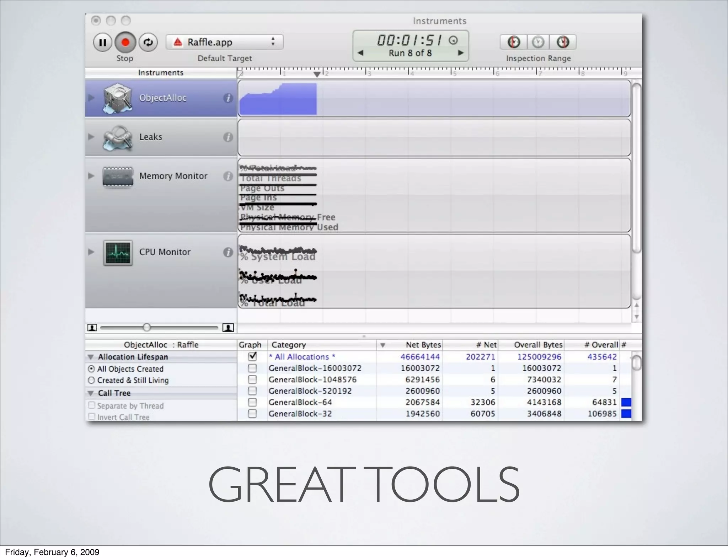Select the * All Allocations * row
Image resolution: width=728 pixels, height=560 pixels.
[434, 357]
